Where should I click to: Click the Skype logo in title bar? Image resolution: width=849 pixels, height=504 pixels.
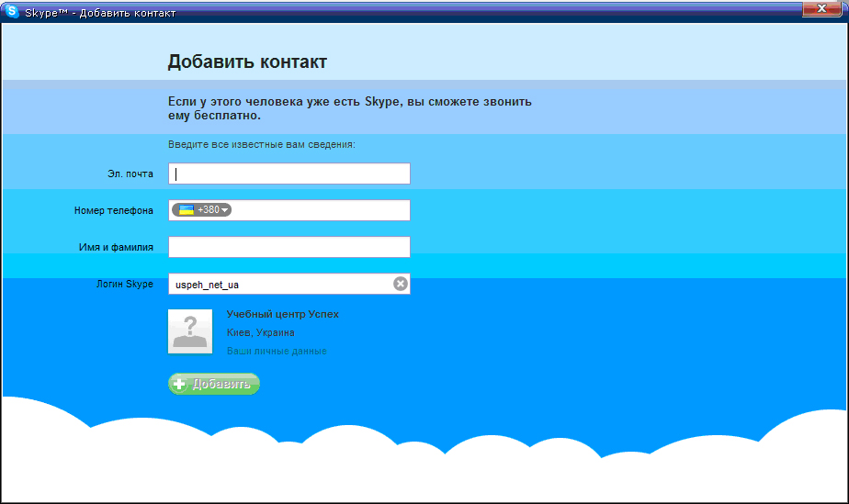click(11, 11)
